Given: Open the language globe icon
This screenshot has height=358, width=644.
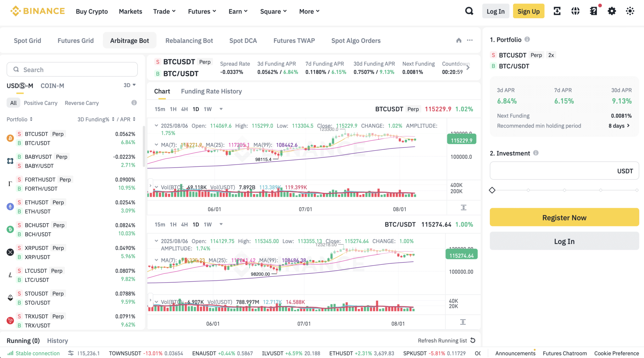Looking at the screenshot, I should pos(575,11).
